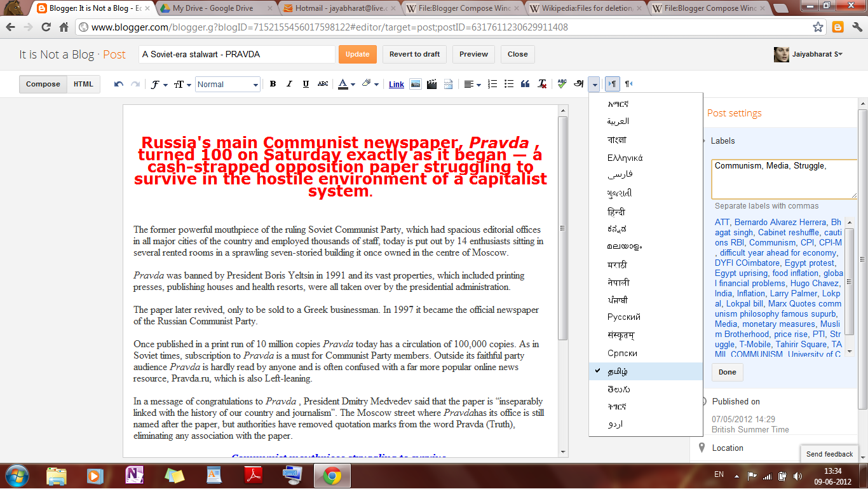The height and width of the screenshot is (489, 868).
Task: Redo the last undone edit
Action: (135, 84)
